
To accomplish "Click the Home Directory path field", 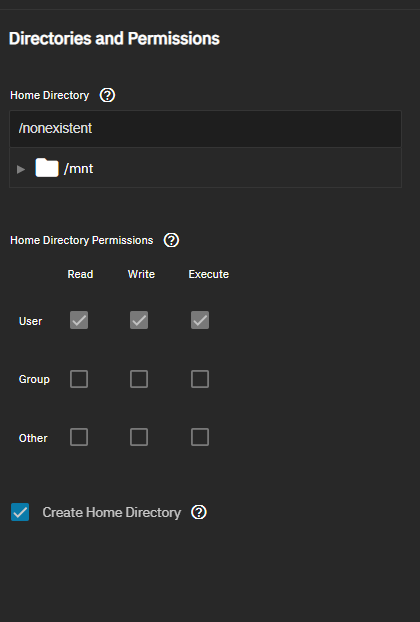I will tap(205, 129).
